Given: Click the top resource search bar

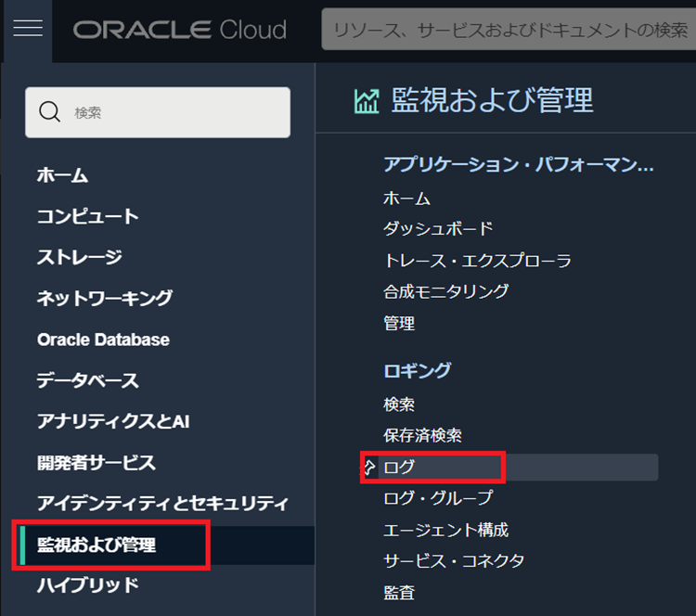Looking at the screenshot, I should pos(509,30).
